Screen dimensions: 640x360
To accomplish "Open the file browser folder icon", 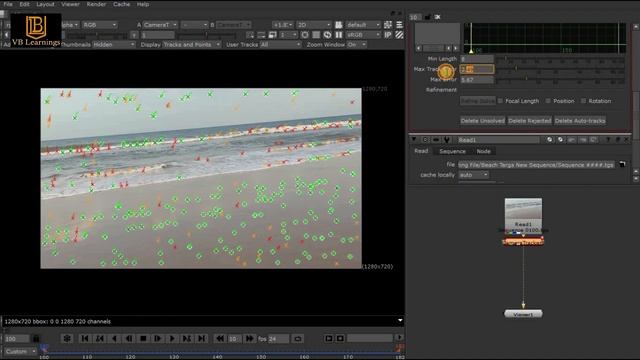I will point(622,164).
